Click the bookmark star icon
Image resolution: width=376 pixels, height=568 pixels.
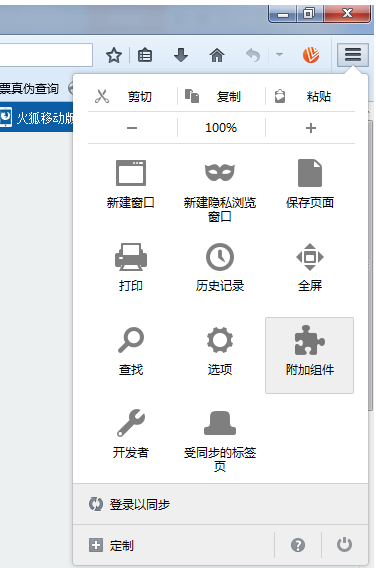(x=114, y=55)
